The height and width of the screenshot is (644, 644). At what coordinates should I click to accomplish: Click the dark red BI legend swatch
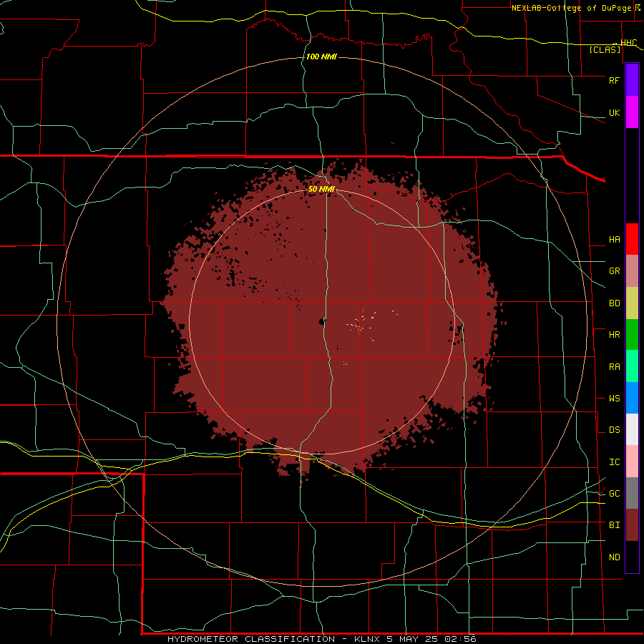(632, 525)
